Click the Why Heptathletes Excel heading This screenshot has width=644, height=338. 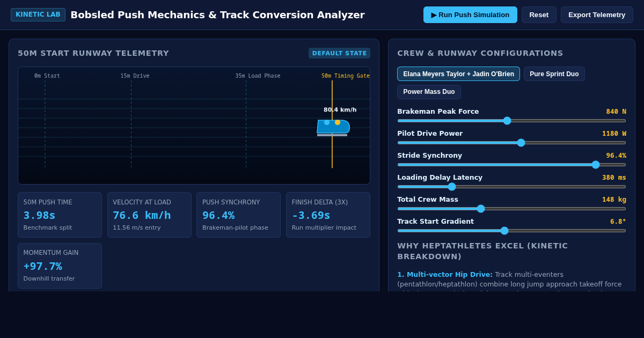pos(482,251)
